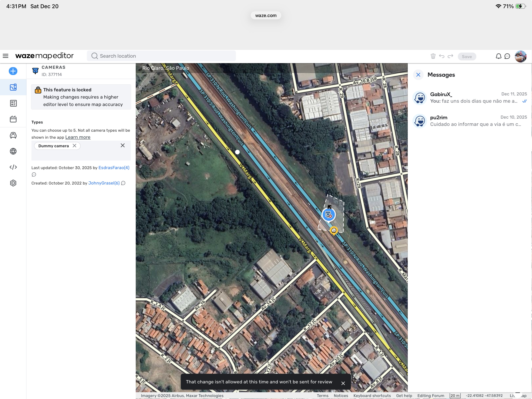Viewport: 532px width, 399px height.
Task: Open the scripts code sidebar icon
Action: tap(13, 167)
